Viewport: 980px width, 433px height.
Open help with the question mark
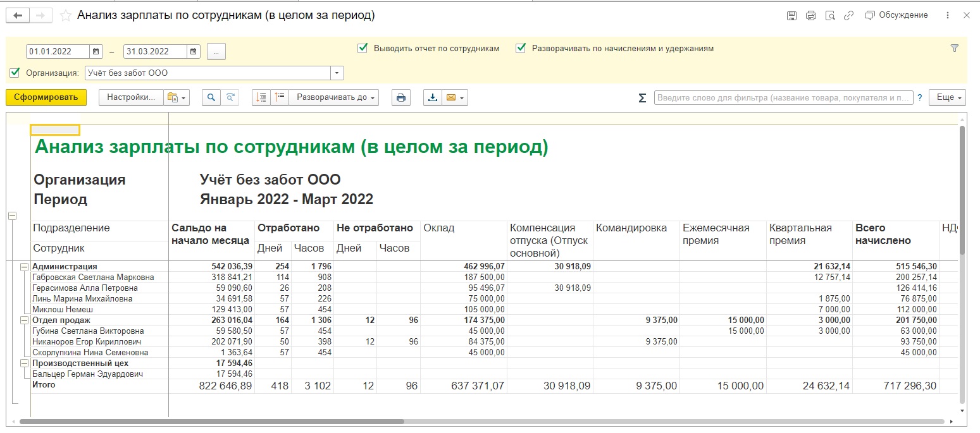(x=920, y=98)
